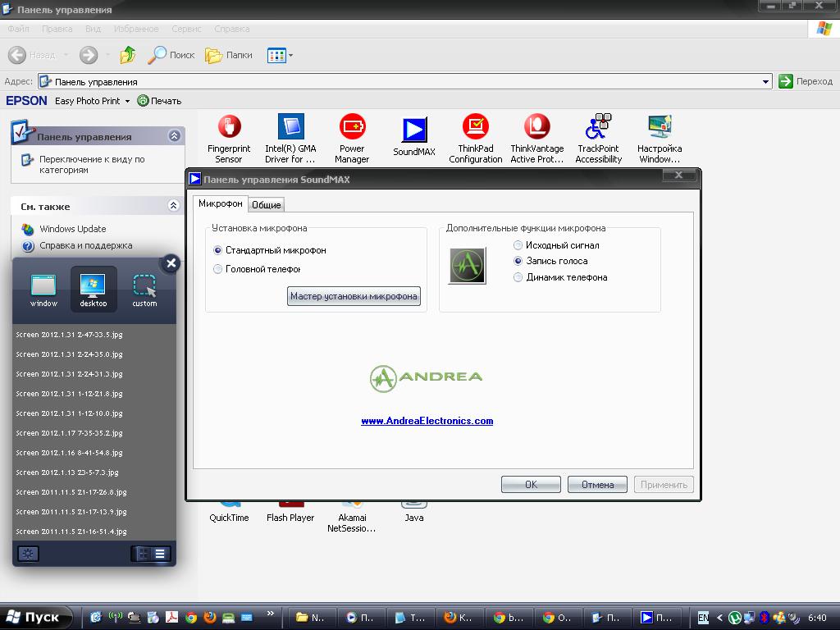Select Запись голоса radio option

[x=518, y=261]
